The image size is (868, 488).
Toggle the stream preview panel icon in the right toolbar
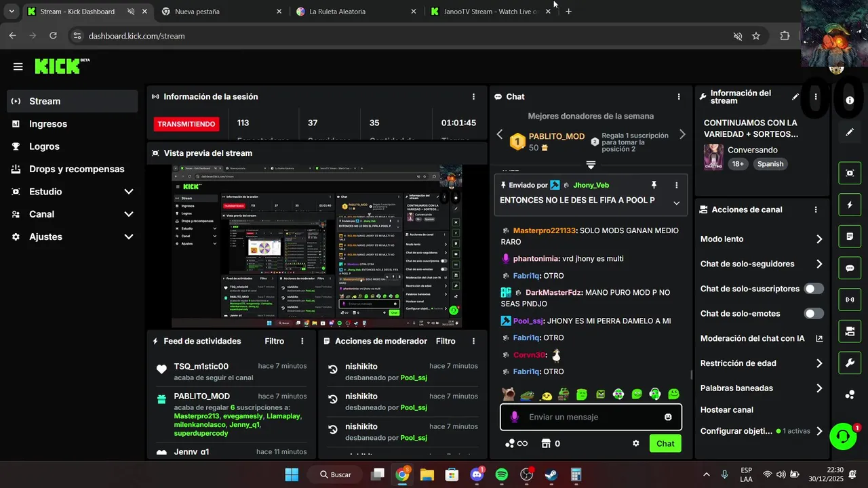click(850, 173)
